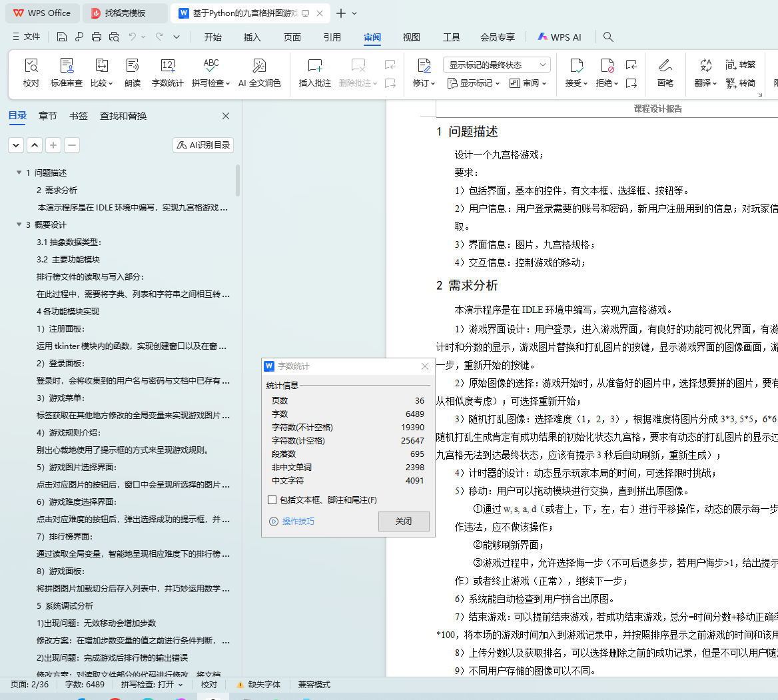Image resolution: width=778 pixels, height=700 pixels.
Task: Close the 字数统计 dialog with X
Action: pyautogui.click(x=425, y=366)
